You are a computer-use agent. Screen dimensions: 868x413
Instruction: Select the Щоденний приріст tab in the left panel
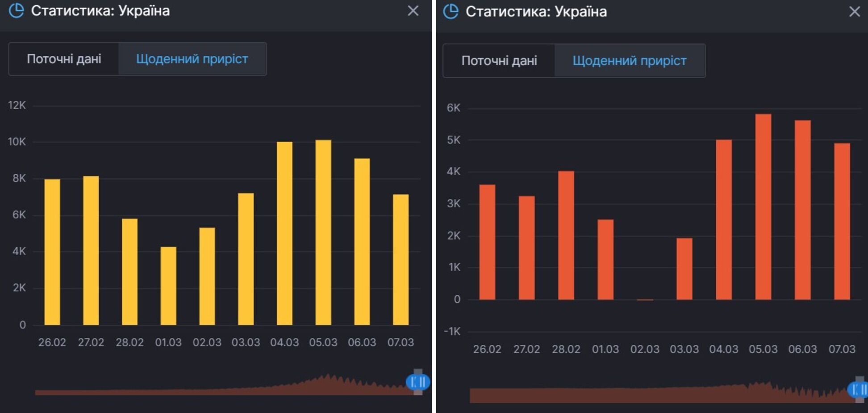pyautogui.click(x=192, y=59)
